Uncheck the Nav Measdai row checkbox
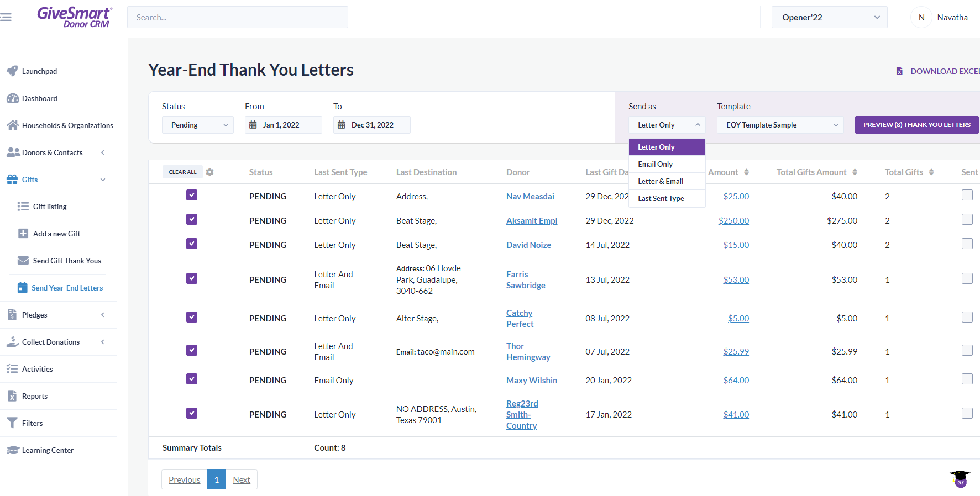 click(x=192, y=195)
